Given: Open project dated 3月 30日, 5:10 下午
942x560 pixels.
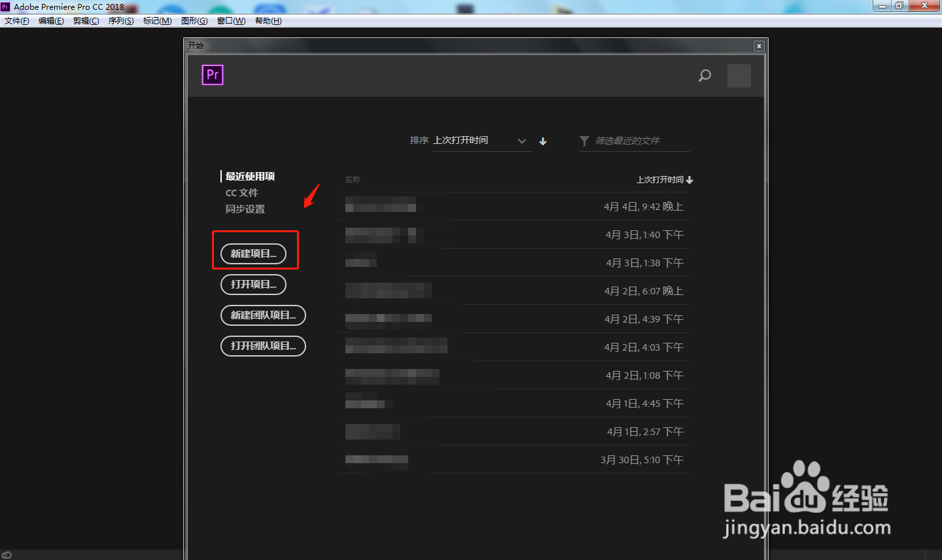Looking at the screenshot, I should (515, 460).
